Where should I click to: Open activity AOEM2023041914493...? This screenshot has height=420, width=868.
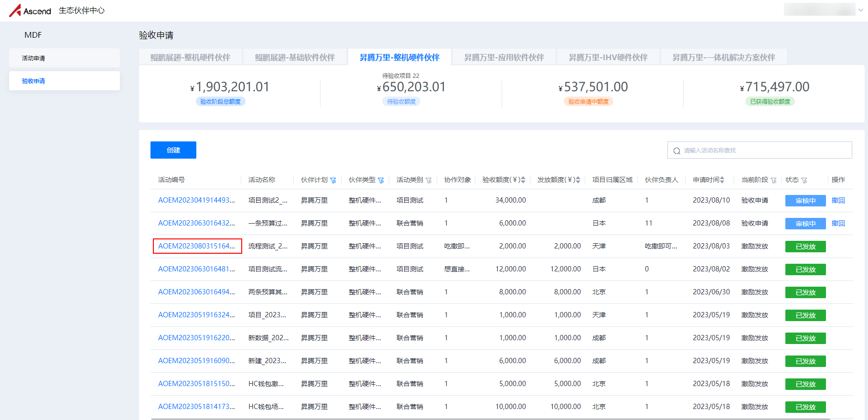click(x=196, y=200)
